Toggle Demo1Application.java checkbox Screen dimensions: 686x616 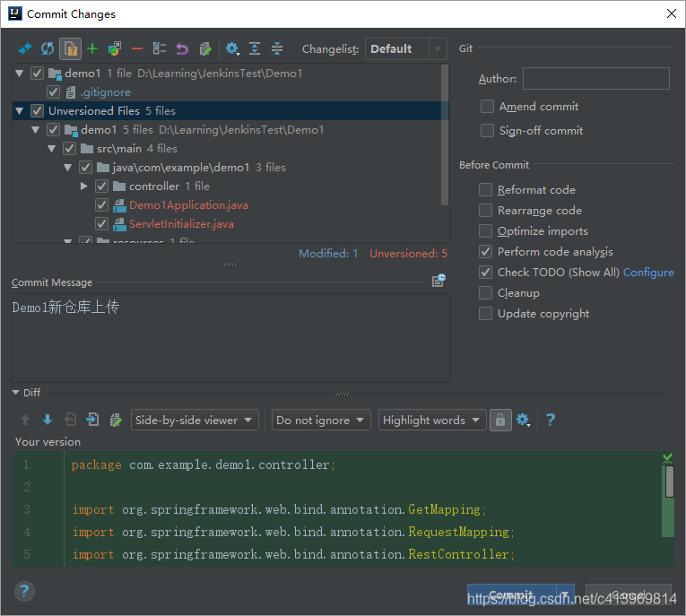[101, 204]
